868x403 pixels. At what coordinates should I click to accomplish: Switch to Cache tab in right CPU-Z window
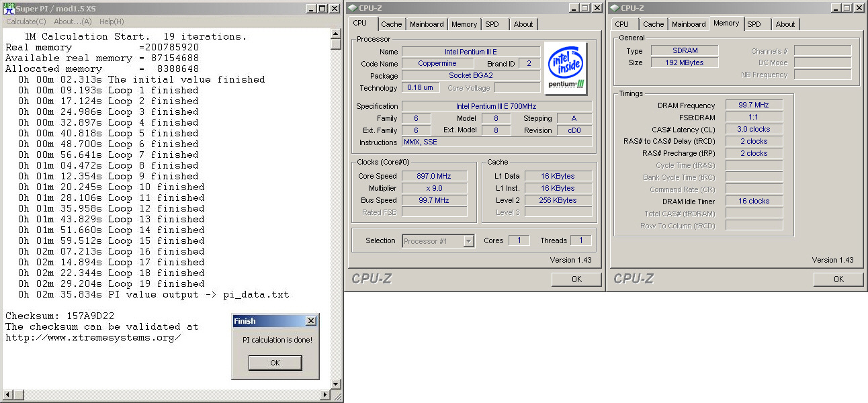tap(653, 24)
